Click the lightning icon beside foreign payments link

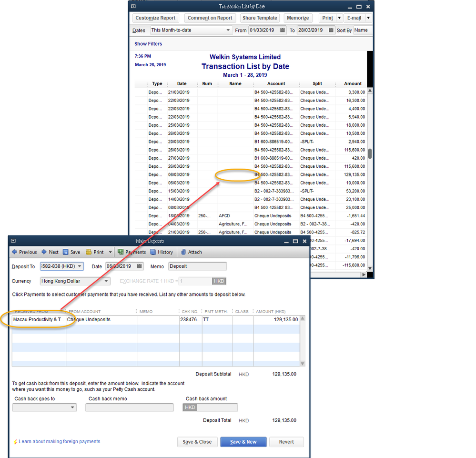(x=15, y=442)
